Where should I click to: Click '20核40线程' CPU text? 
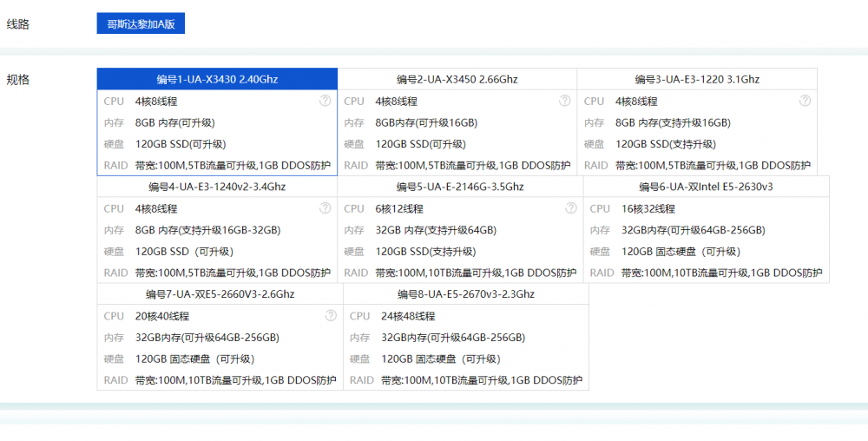(162, 317)
